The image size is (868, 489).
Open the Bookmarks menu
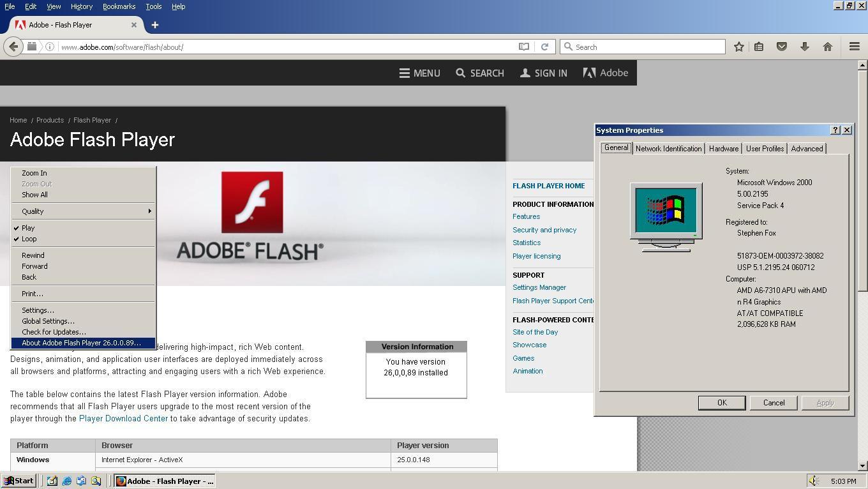click(119, 6)
